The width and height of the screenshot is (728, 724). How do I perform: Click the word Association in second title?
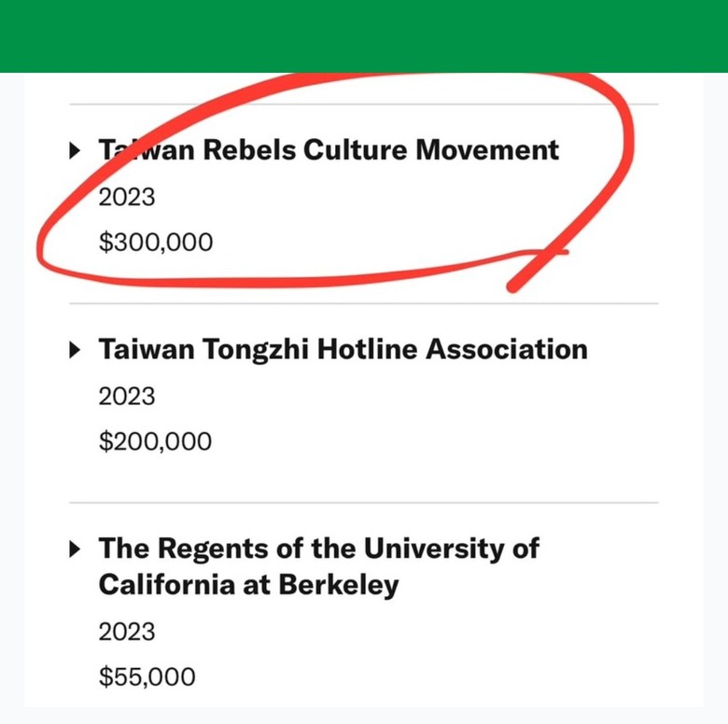tap(507, 349)
